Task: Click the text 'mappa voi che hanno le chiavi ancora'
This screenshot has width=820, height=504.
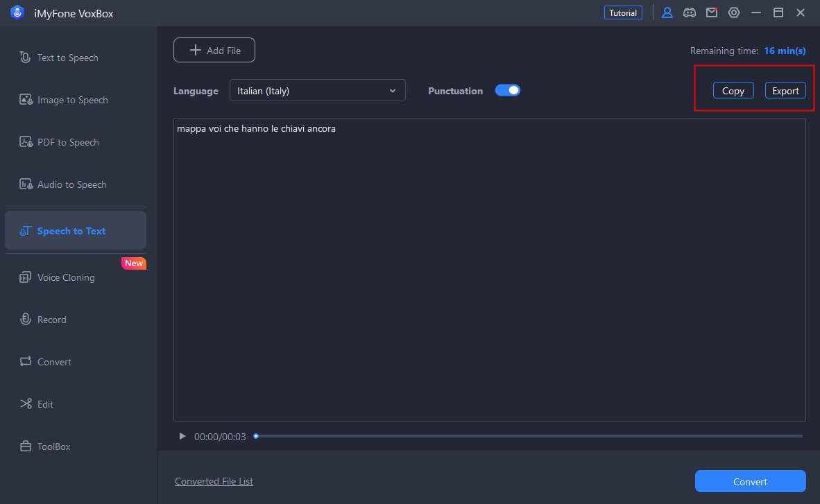Action: coord(256,129)
